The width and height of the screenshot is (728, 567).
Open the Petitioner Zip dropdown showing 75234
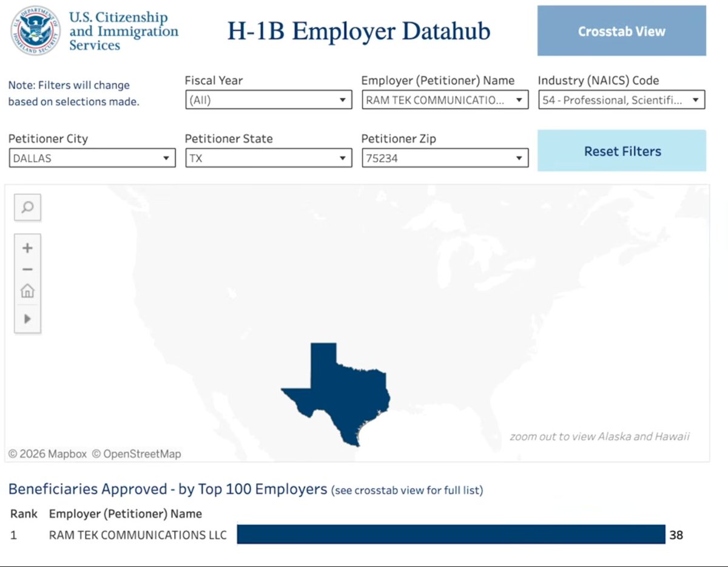pyautogui.click(x=445, y=158)
